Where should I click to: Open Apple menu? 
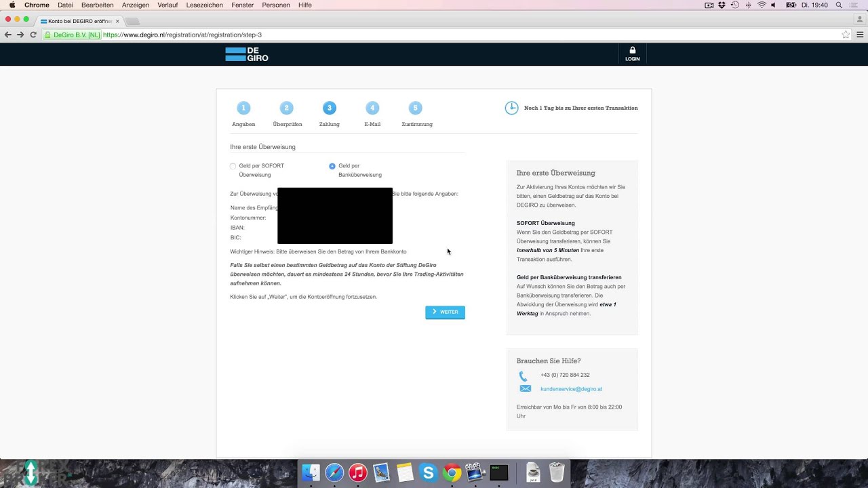pos(12,5)
